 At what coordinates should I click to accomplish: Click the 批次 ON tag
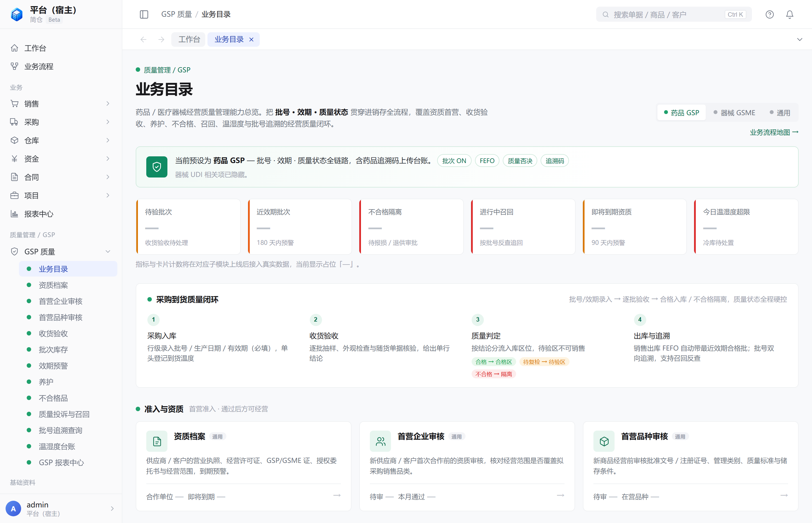[454, 161]
